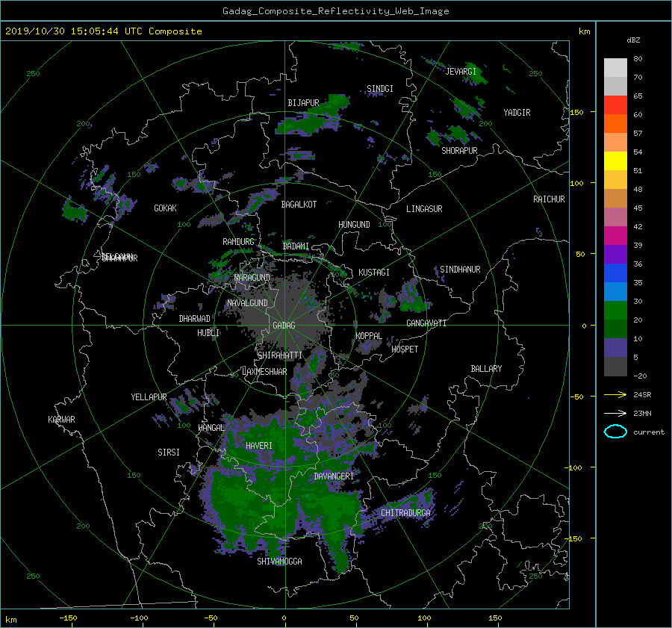Select the red 65 dBZ color swatch
The width and height of the screenshot is (672, 628).
pos(615,105)
